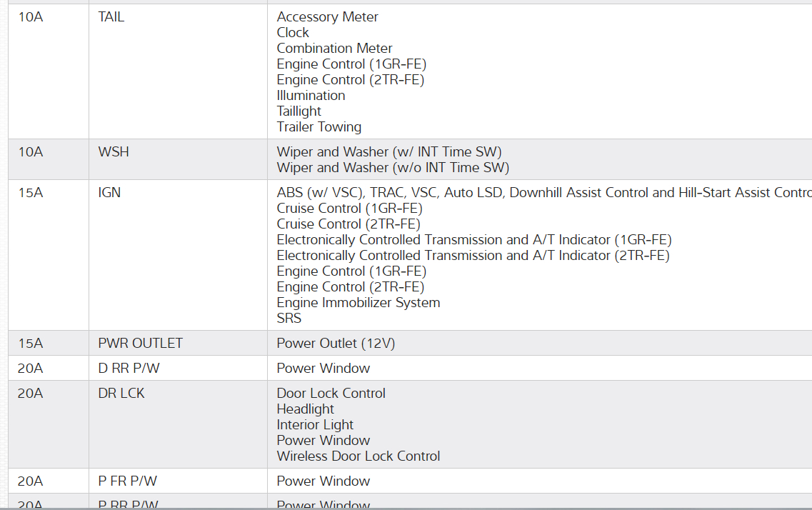The height and width of the screenshot is (510, 812).
Task: Select the Wireless Door Lock Control entry
Action: [x=358, y=456]
